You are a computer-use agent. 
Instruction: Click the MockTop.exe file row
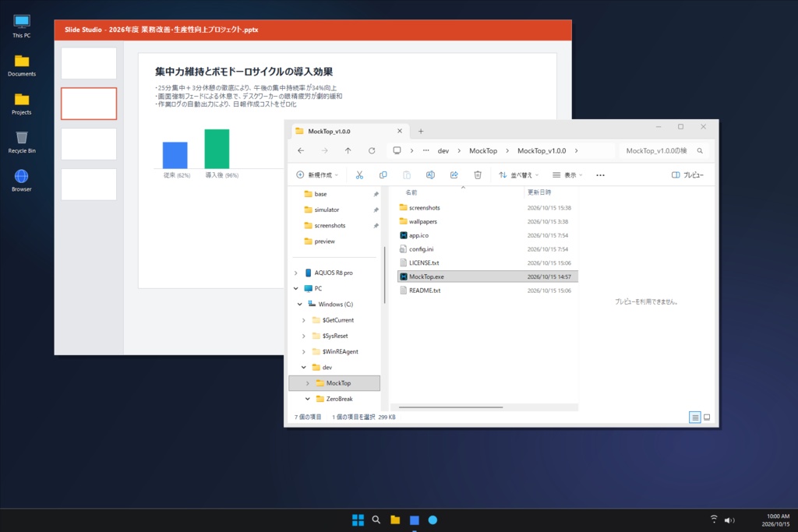tap(488, 277)
